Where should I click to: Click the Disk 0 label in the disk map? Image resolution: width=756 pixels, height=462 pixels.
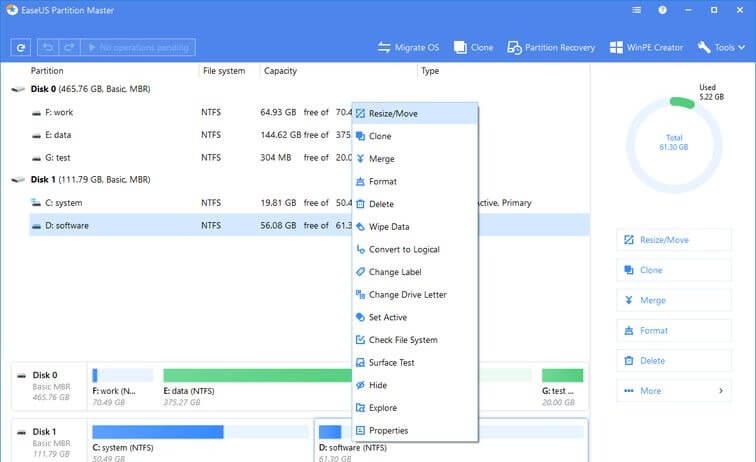coord(45,375)
